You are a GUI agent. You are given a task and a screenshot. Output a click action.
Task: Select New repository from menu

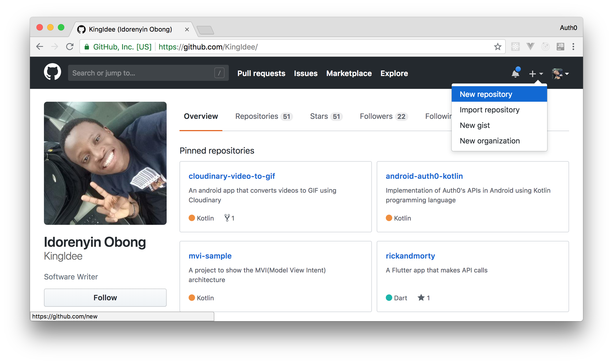coord(486,94)
